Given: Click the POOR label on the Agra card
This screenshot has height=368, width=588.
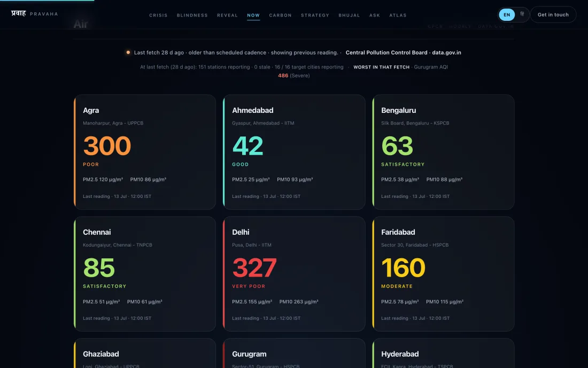Looking at the screenshot, I should click(x=91, y=164).
